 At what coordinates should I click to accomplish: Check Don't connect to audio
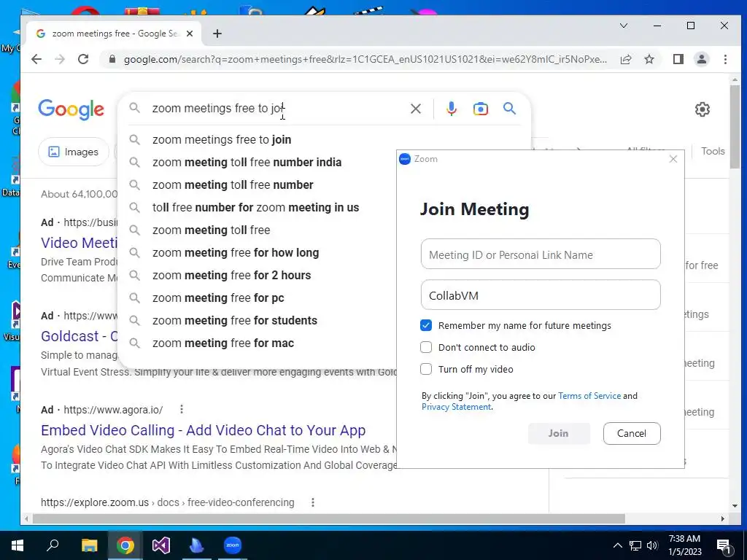pos(426,347)
